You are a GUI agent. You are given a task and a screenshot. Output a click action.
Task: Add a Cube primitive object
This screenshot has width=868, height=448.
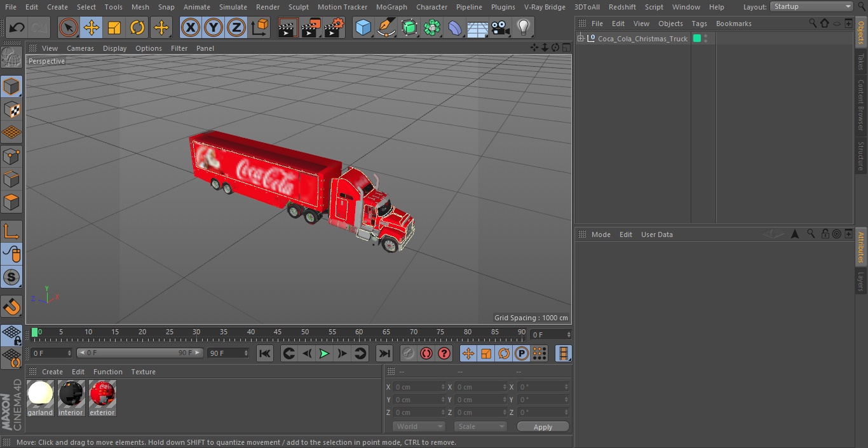[363, 27]
